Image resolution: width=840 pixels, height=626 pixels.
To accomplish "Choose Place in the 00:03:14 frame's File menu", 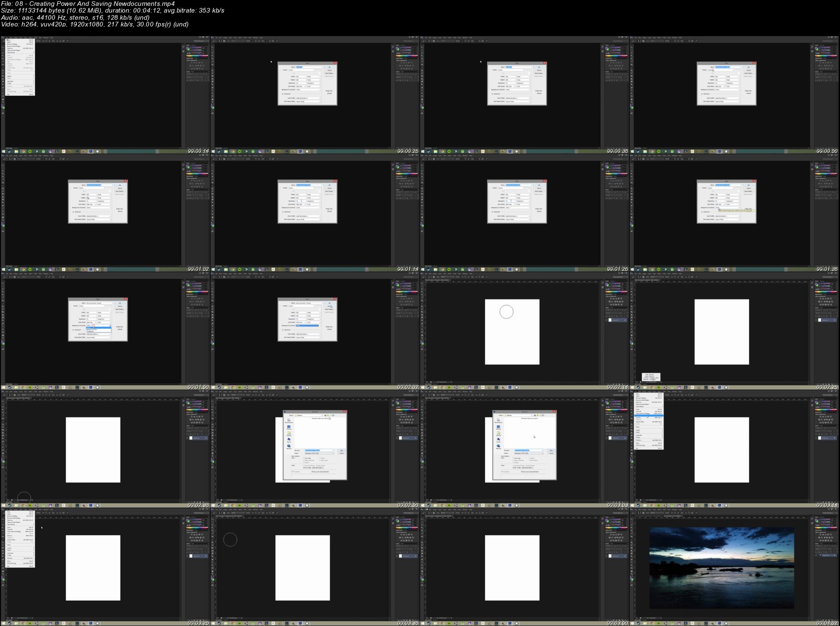I will pos(648,427).
